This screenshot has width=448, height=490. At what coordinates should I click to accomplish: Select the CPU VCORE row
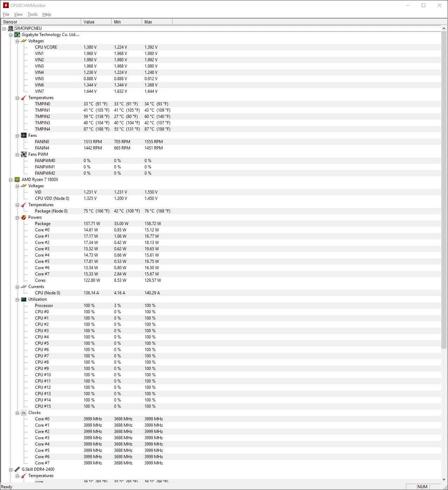(221, 47)
